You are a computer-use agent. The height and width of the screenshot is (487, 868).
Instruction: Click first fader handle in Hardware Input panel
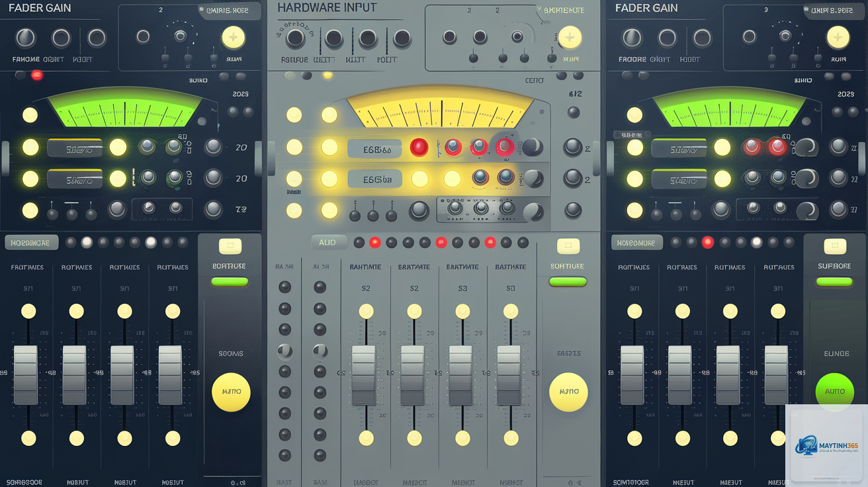coord(363,375)
